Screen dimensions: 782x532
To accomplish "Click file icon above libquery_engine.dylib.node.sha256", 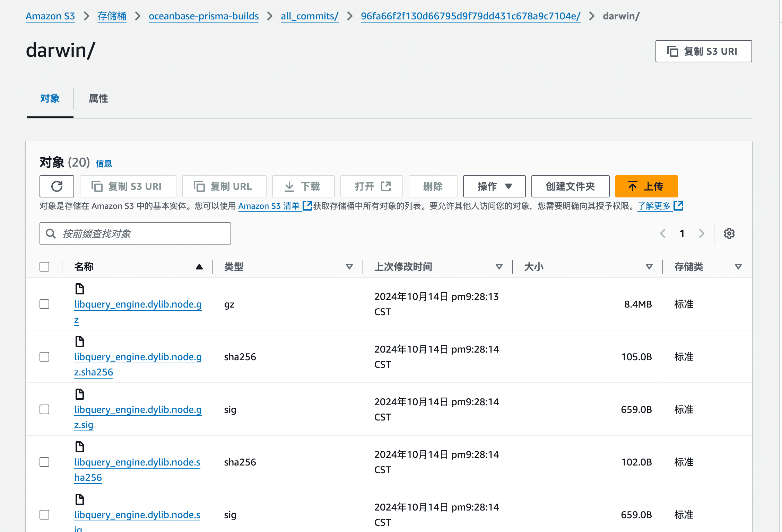I will [80, 446].
